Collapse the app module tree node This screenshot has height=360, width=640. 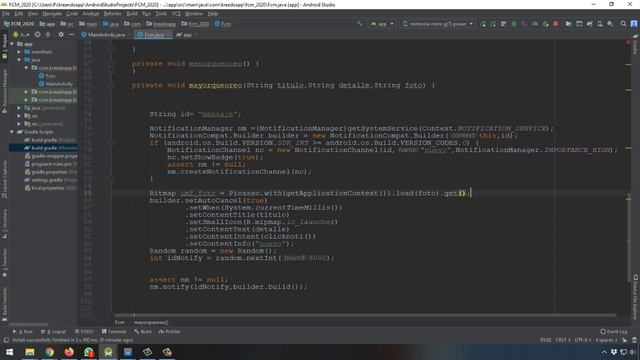click(12, 44)
